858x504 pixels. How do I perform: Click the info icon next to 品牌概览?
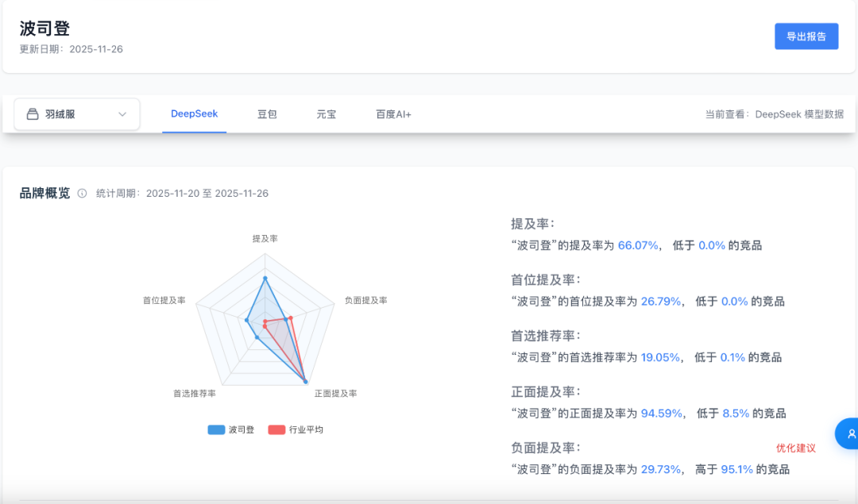[x=82, y=194]
